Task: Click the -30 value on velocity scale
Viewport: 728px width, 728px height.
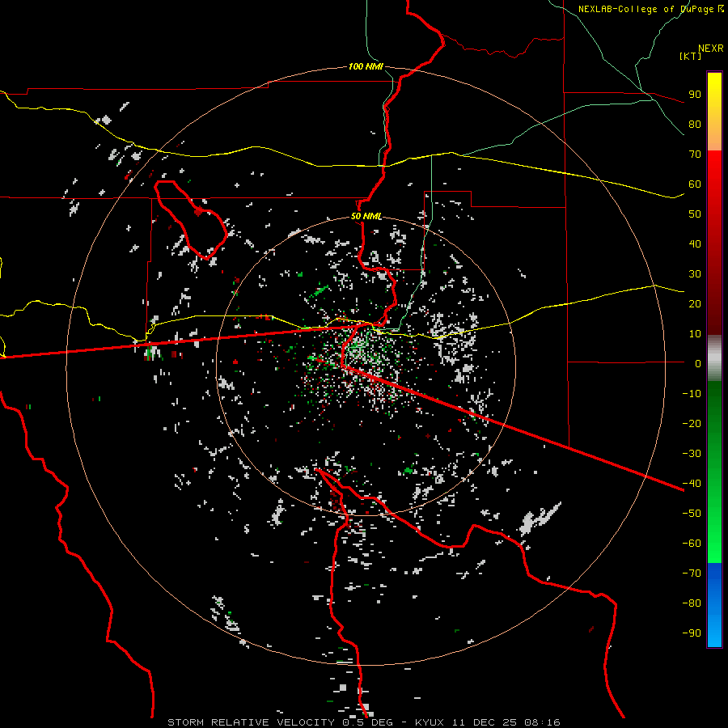Action: [692, 454]
